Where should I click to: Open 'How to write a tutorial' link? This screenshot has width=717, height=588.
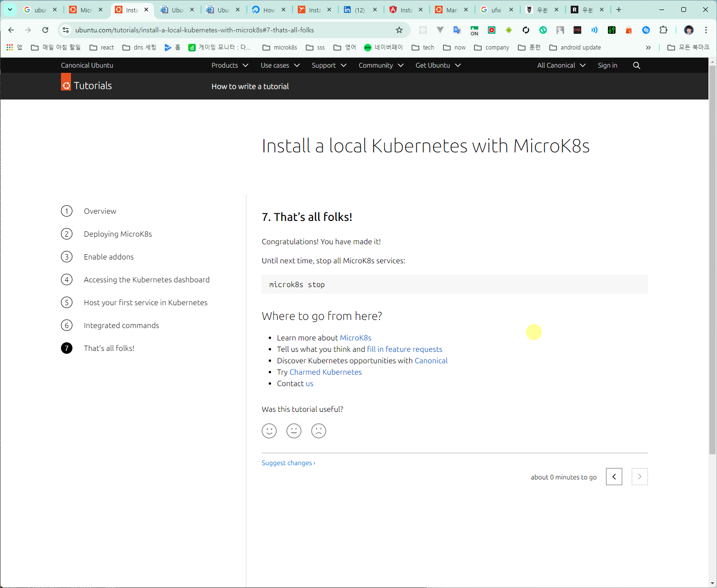(x=250, y=86)
